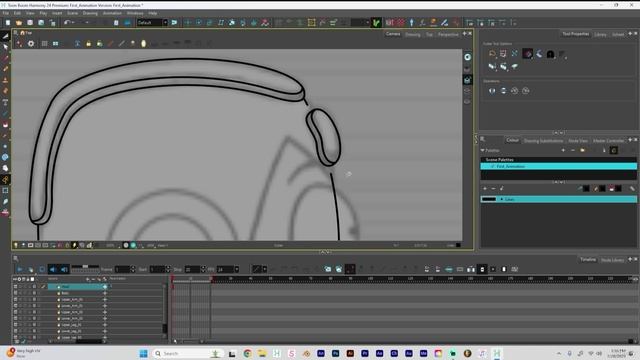640x360 pixels.
Task: Collapse the Palettes section triangle
Action: click(x=482, y=151)
